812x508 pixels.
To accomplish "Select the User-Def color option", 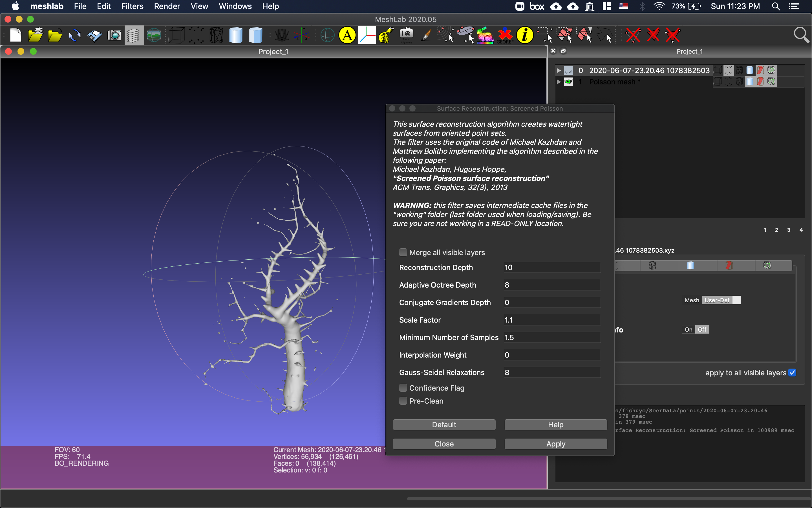I will 717,300.
